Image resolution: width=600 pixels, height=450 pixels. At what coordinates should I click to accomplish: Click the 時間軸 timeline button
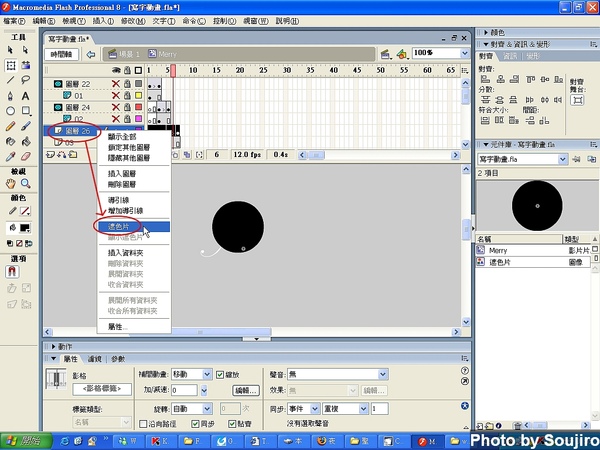pos(62,54)
